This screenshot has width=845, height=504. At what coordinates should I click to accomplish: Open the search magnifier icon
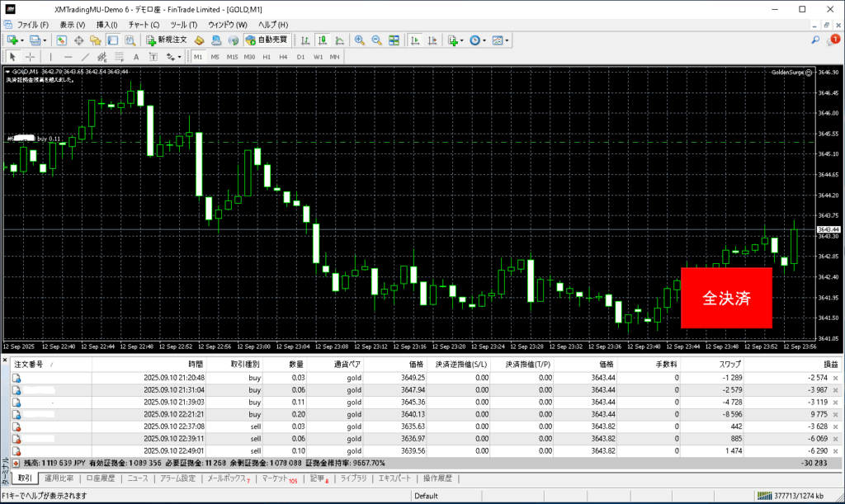coord(815,40)
